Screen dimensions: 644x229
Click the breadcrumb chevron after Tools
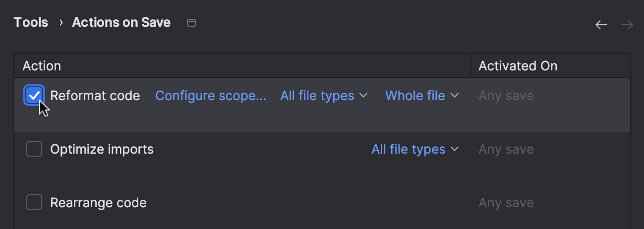60,23
